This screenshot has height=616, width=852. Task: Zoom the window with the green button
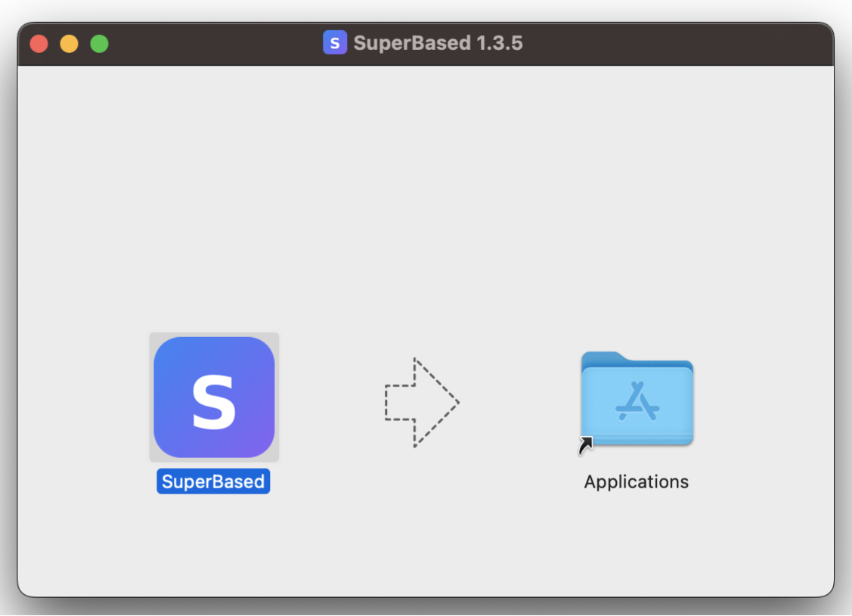[x=100, y=43]
